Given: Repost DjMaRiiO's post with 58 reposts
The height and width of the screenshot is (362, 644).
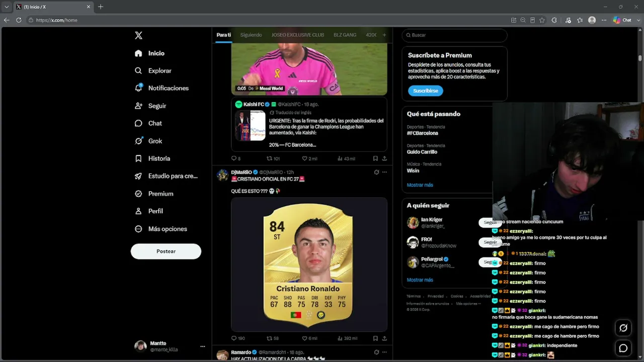Looking at the screenshot, I should point(272,339).
